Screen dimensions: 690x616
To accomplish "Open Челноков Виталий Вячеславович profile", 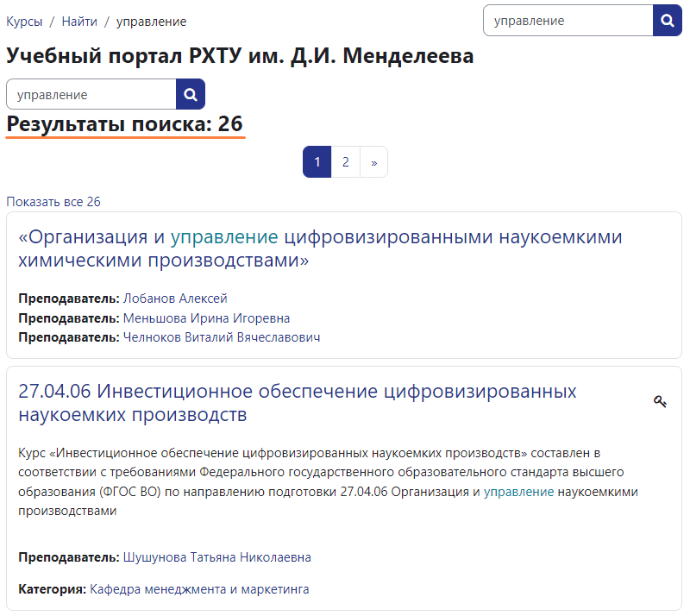I will pos(222,337).
